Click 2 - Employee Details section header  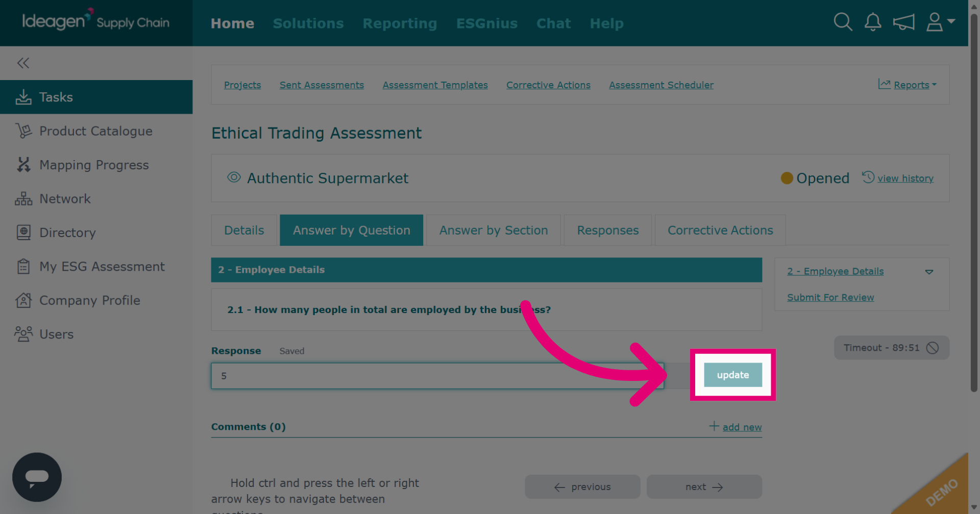[x=486, y=270]
